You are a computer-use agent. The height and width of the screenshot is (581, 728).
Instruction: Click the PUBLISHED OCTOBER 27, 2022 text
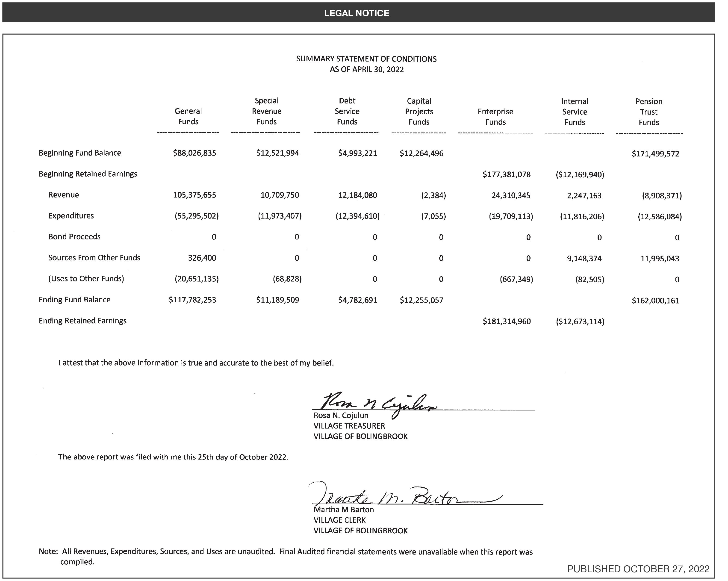pos(638,569)
